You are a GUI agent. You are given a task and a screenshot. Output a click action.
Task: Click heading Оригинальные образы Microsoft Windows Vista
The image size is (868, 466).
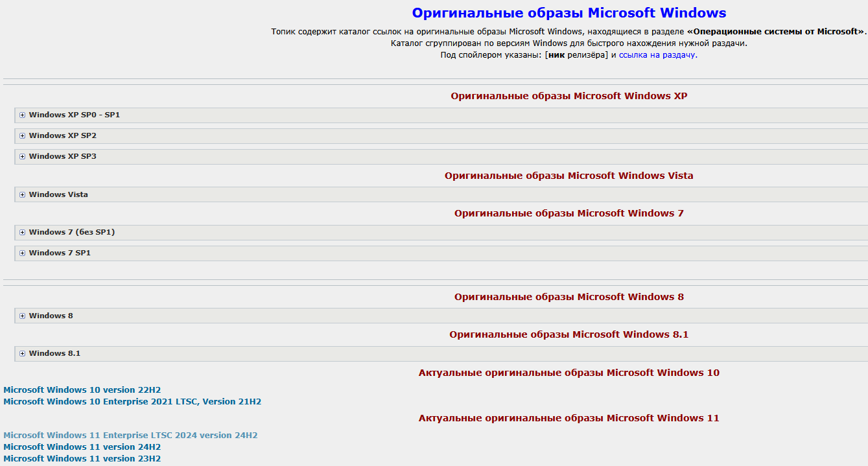point(569,176)
